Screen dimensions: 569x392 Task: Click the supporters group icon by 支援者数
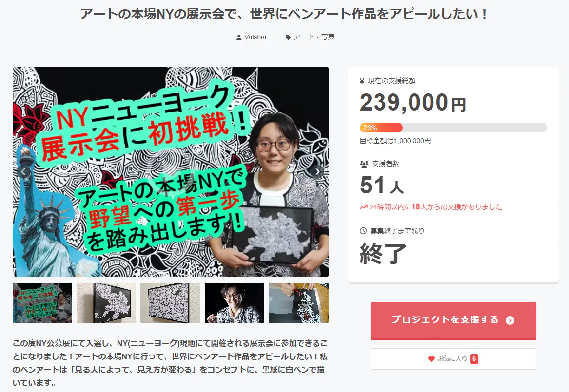pos(364,164)
